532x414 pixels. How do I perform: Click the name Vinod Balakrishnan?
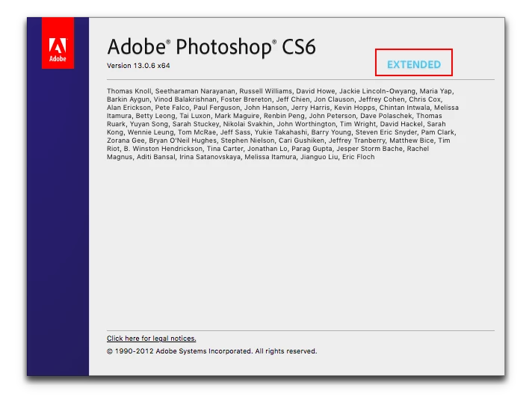pyautogui.click(x=185, y=99)
